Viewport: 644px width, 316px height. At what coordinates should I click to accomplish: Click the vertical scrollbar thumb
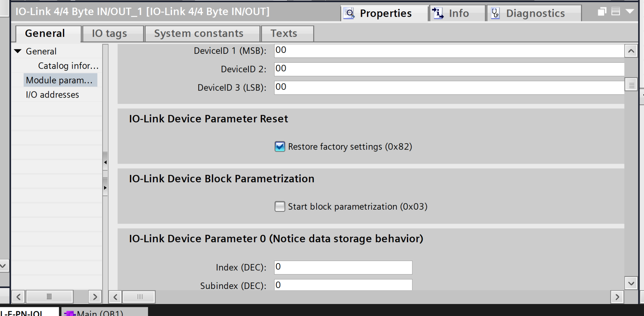pos(631,85)
